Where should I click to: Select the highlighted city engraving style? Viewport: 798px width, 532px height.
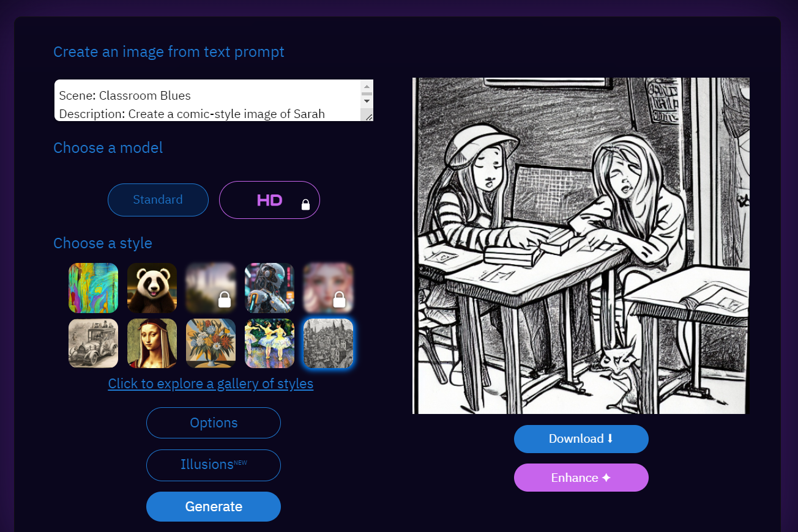point(328,343)
